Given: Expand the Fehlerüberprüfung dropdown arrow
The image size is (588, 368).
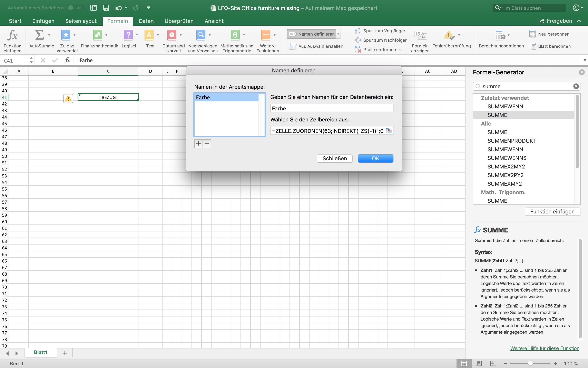Looking at the screenshot, I should pos(459,35).
